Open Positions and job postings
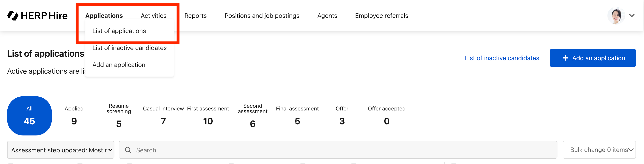The height and width of the screenshot is (164, 644). [x=262, y=16]
